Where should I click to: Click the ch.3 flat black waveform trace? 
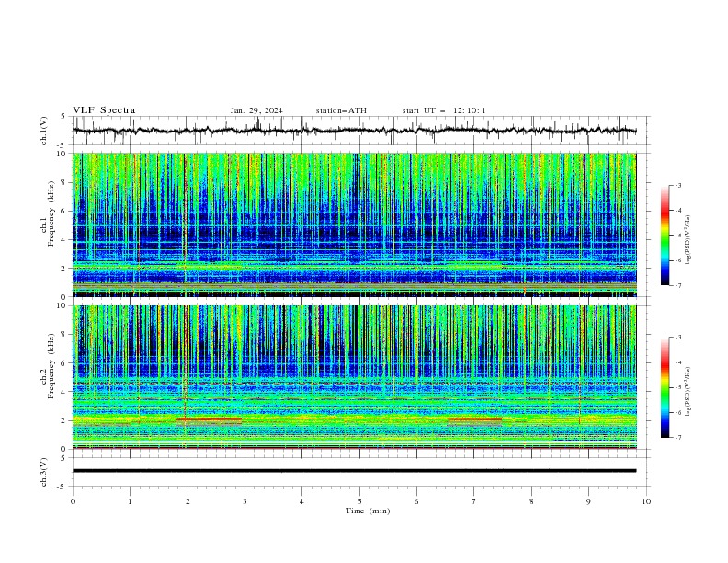354,471
